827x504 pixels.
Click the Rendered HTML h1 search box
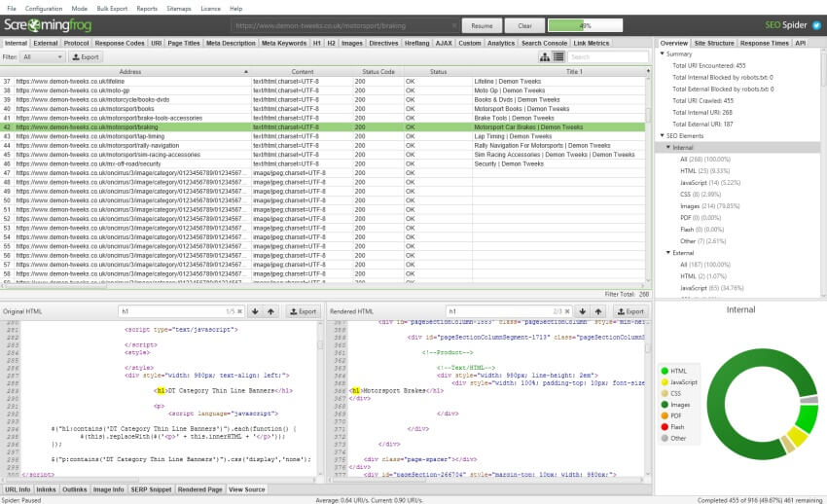coord(509,311)
